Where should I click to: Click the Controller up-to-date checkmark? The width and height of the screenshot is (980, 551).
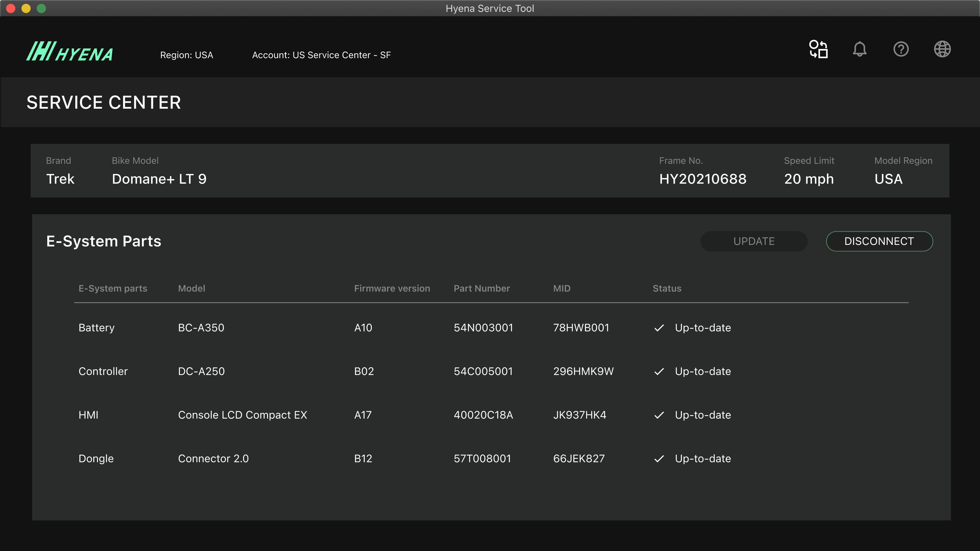pyautogui.click(x=659, y=371)
